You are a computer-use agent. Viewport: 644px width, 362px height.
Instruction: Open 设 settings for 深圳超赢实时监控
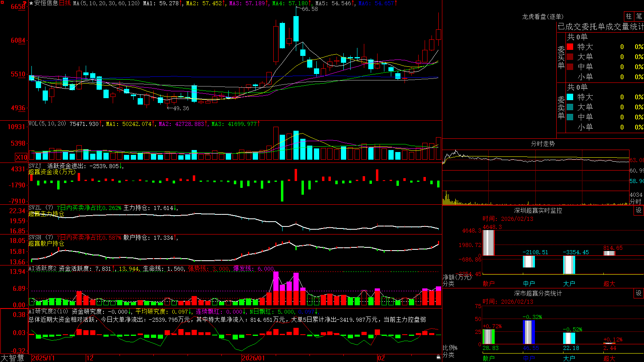[639, 210]
